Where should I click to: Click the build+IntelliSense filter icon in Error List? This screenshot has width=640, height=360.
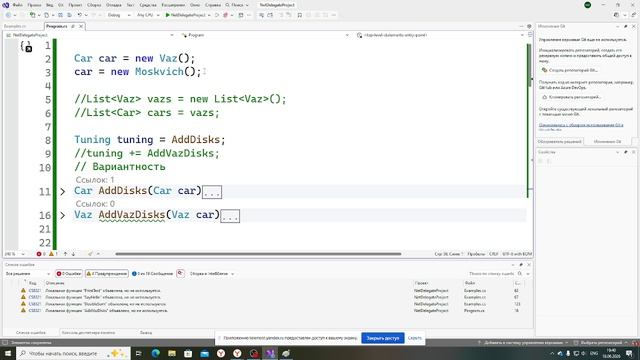[180, 273]
